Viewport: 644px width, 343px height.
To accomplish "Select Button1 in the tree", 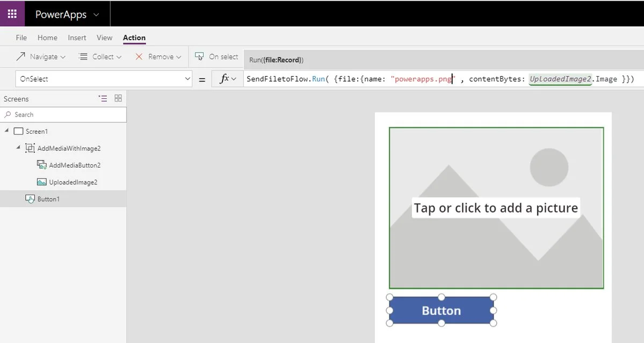I will (x=48, y=199).
